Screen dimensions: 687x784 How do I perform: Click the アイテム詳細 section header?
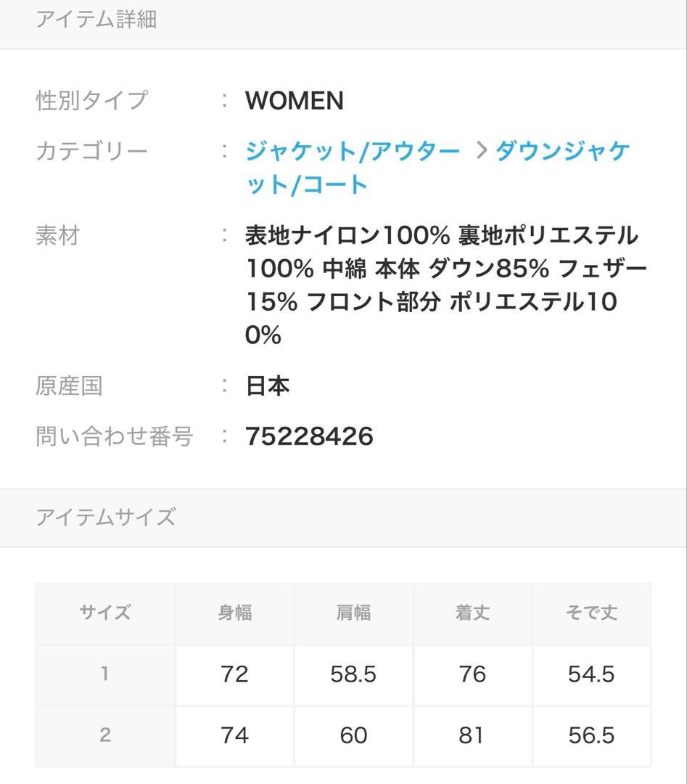(96, 20)
